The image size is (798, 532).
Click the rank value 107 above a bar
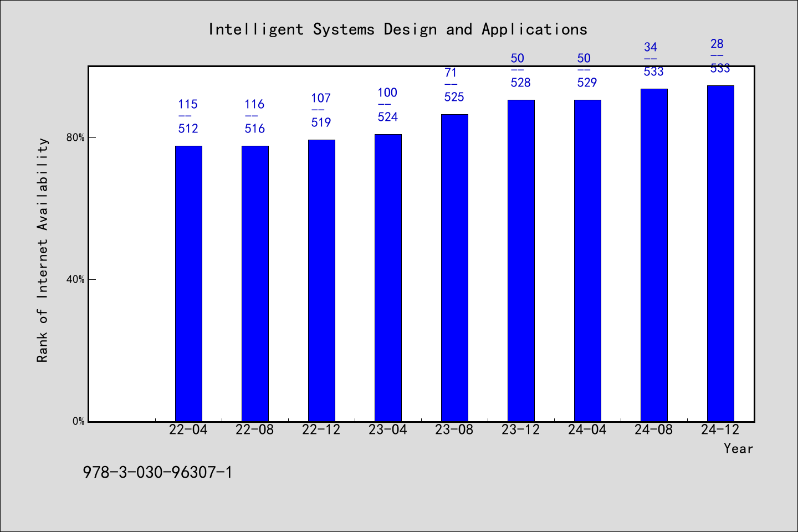pyautogui.click(x=321, y=98)
